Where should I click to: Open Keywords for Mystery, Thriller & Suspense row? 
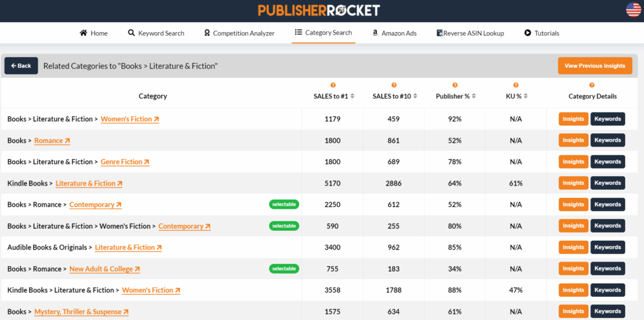click(608, 311)
